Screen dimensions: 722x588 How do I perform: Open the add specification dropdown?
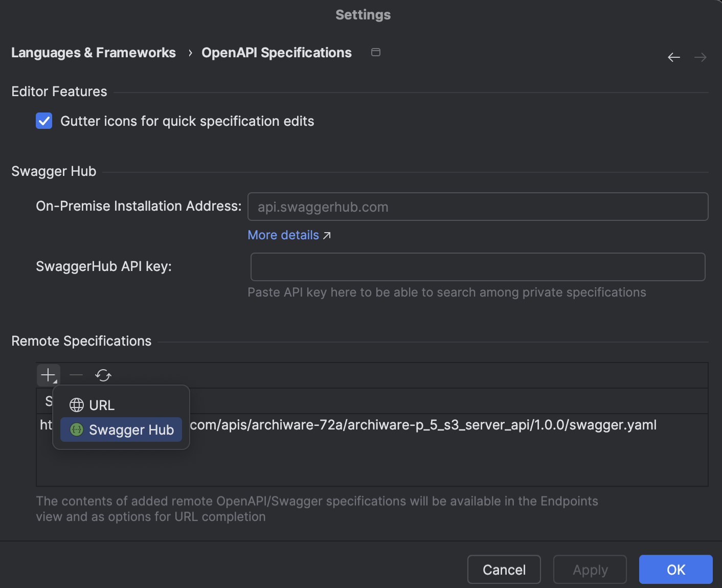coord(48,375)
